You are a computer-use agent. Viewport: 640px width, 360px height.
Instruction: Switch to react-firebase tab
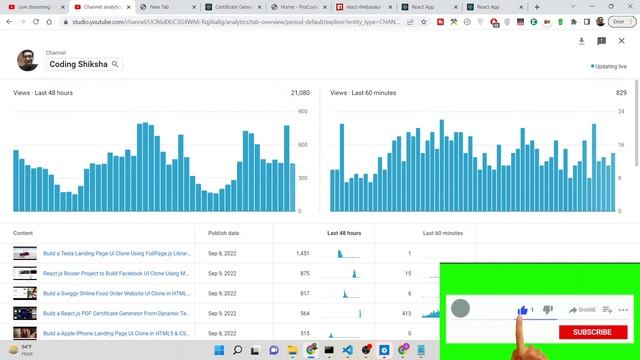tap(364, 7)
